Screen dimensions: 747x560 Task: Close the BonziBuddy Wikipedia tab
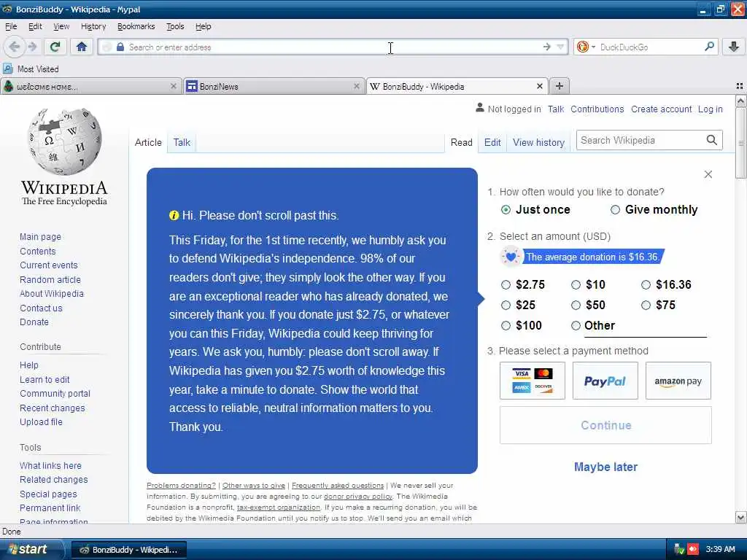[x=539, y=86]
